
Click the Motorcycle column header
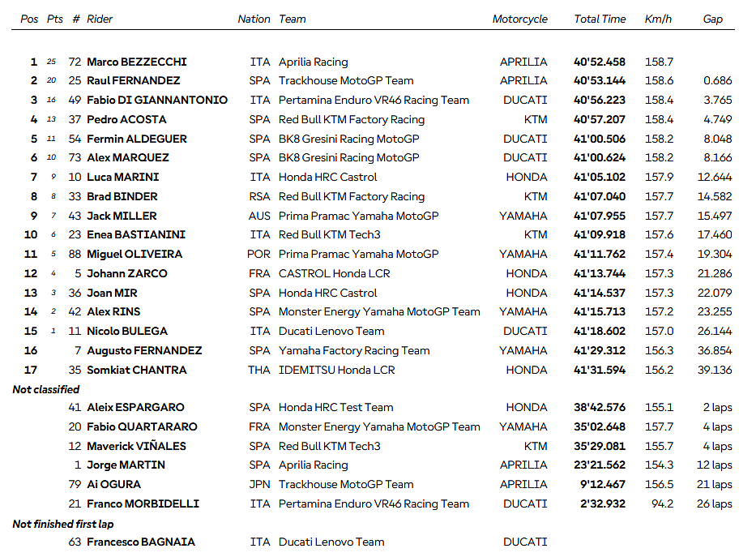click(x=519, y=19)
